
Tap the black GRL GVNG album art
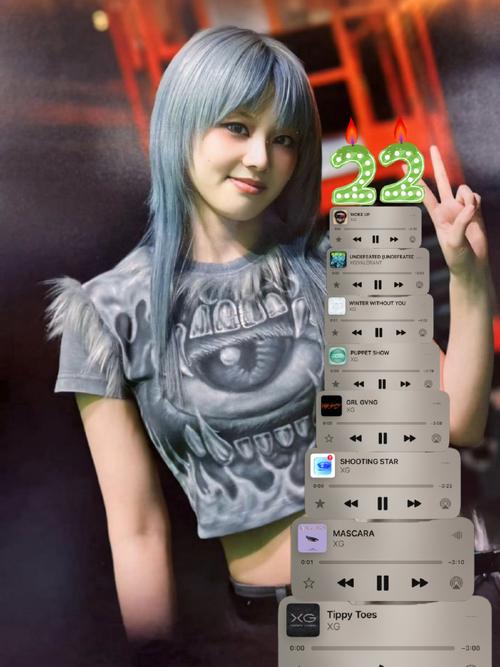[331, 406]
